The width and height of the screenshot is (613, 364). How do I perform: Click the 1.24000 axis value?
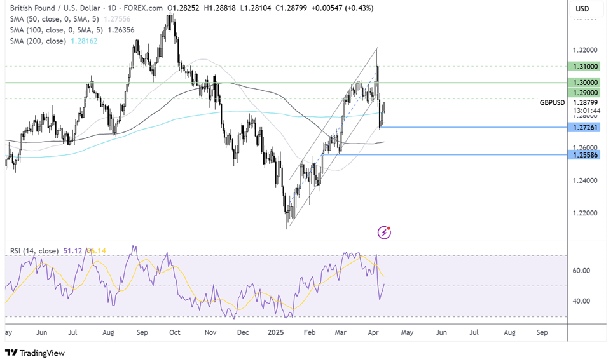585,180
